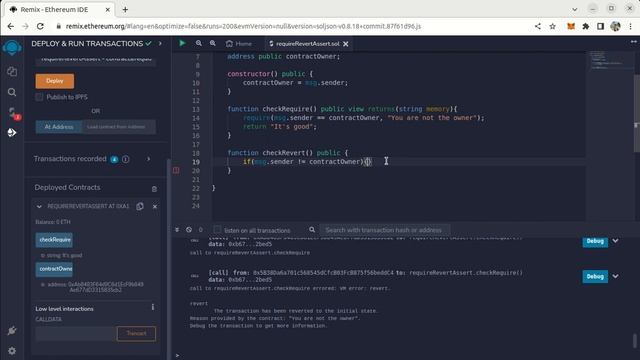Bookmark this page with the star icon

(x=552, y=26)
